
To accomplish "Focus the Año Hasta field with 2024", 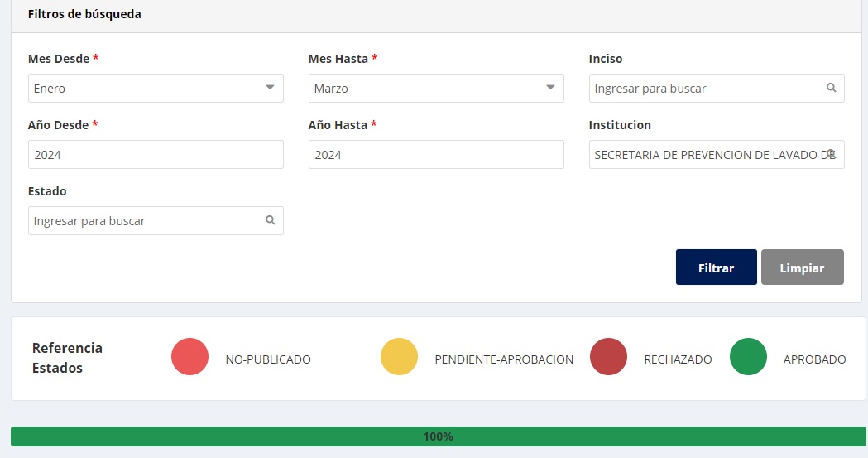I will (436, 155).
